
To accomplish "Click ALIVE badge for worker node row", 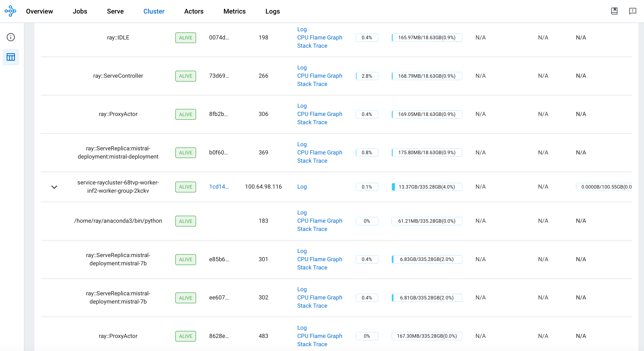I will tap(185, 187).
